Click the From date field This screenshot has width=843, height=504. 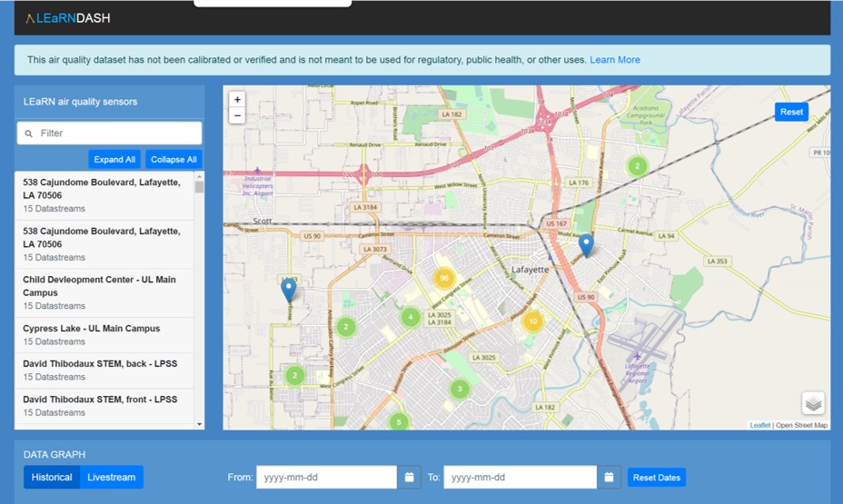click(x=326, y=477)
